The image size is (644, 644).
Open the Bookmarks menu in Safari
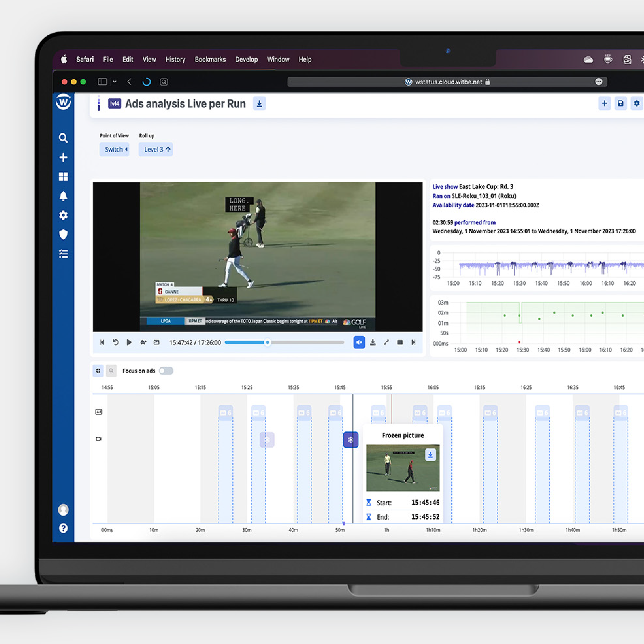pyautogui.click(x=210, y=59)
